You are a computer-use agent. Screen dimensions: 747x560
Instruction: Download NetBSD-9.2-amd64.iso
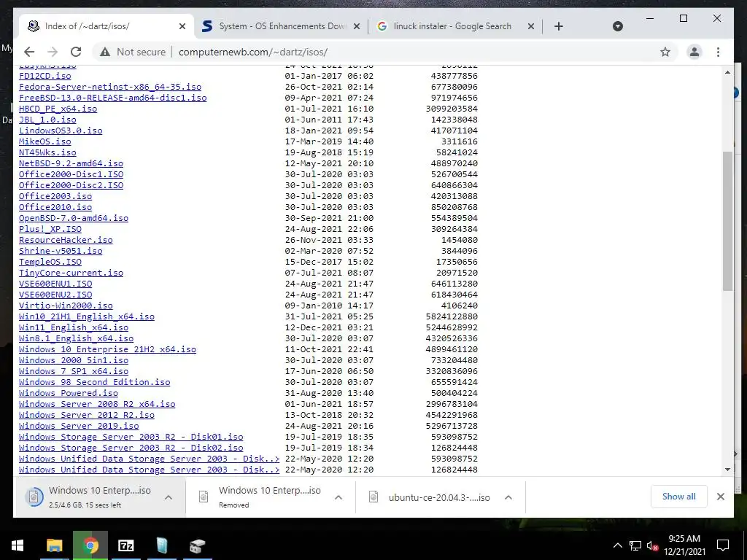71,163
